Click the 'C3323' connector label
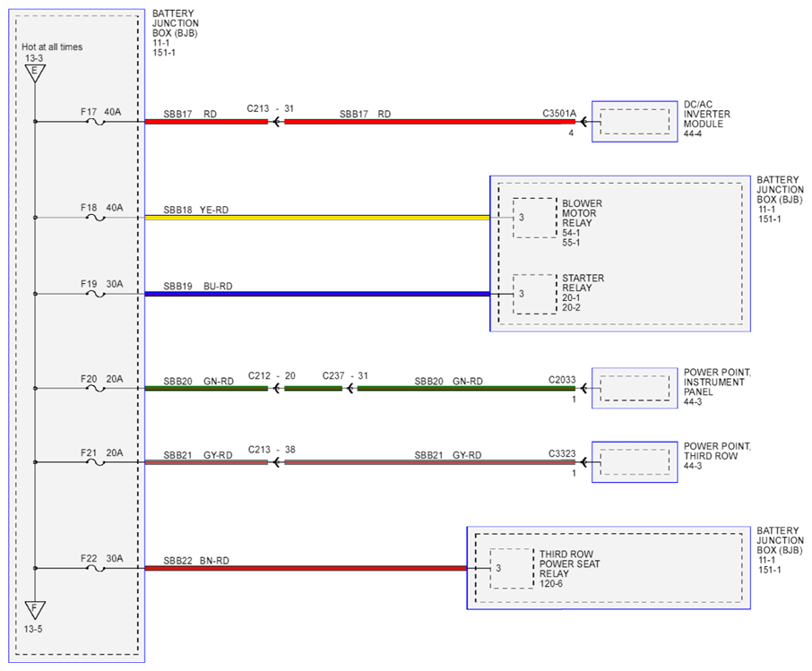The height and width of the screenshot is (671, 812). coord(562,454)
